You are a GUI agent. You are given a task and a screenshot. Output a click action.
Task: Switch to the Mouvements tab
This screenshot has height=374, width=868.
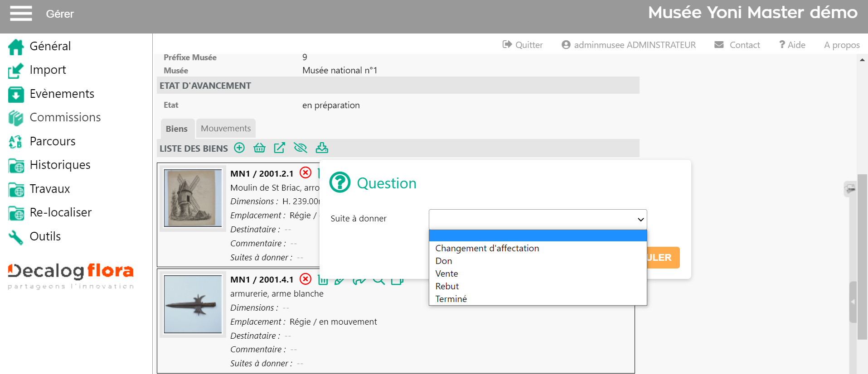click(x=226, y=129)
